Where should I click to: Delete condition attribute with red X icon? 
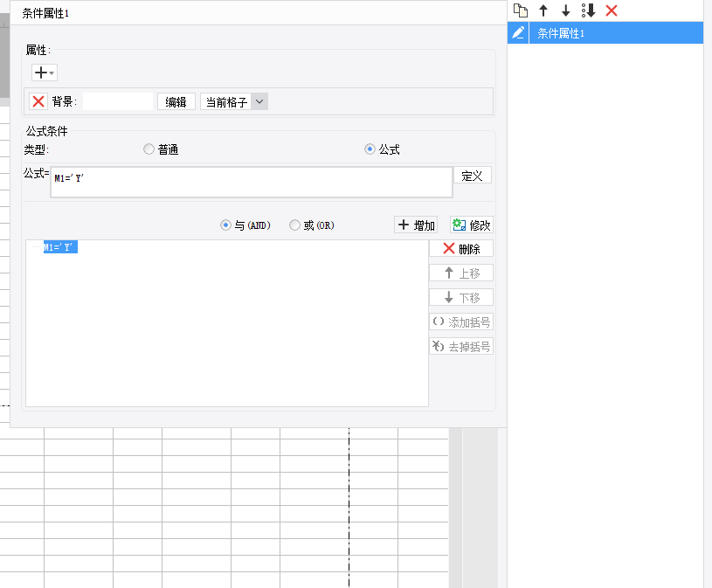click(612, 10)
